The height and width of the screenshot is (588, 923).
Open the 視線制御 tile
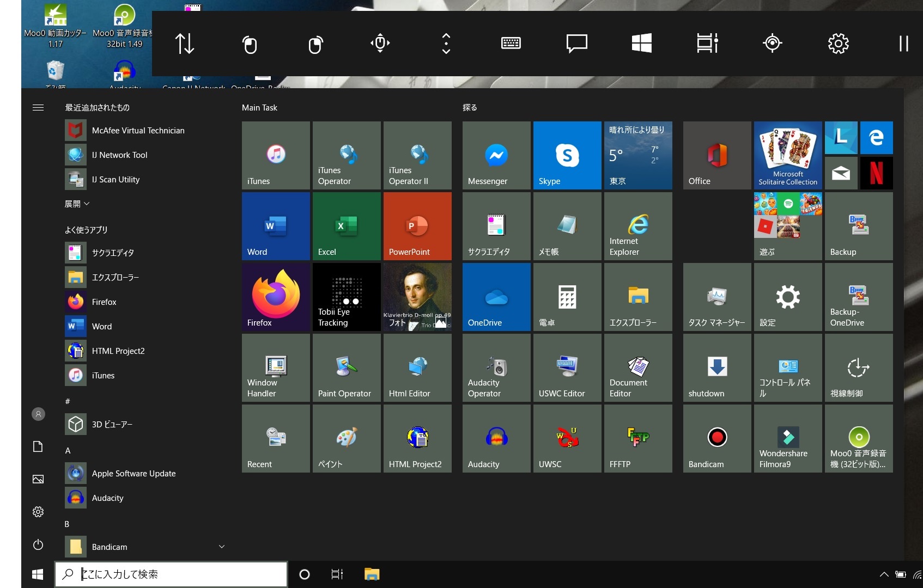pos(859,367)
